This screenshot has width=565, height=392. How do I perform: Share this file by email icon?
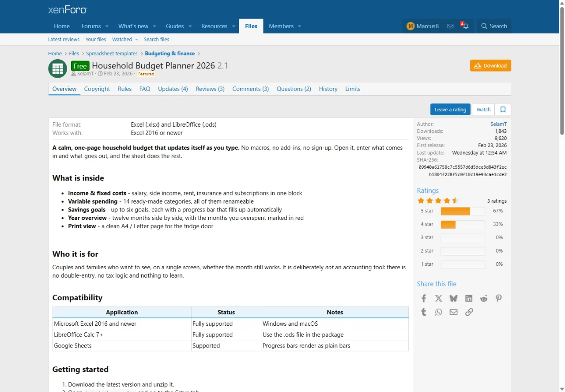point(453,312)
